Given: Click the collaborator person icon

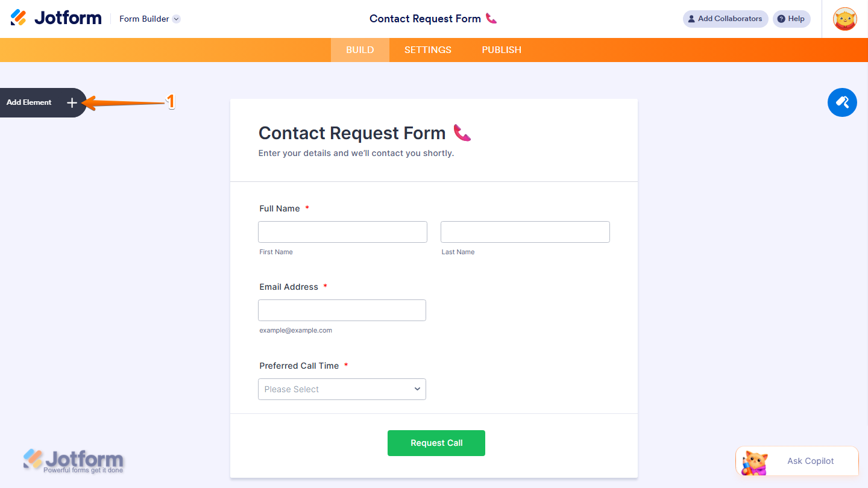Looking at the screenshot, I should (691, 19).
